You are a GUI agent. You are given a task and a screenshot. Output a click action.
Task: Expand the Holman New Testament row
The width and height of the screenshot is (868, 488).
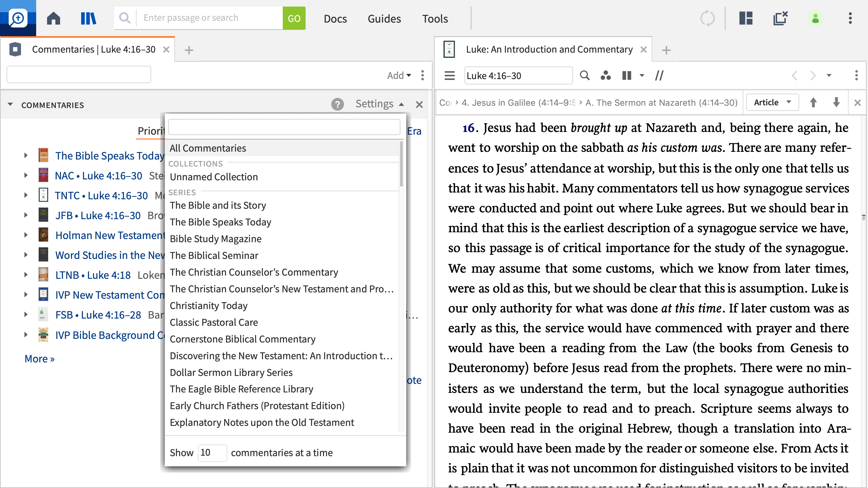[26, 235]
